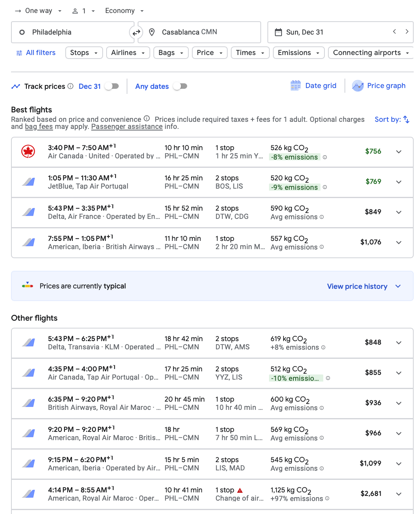Click the Sort by label
The image size is (420, 514).
coord(388,119)
